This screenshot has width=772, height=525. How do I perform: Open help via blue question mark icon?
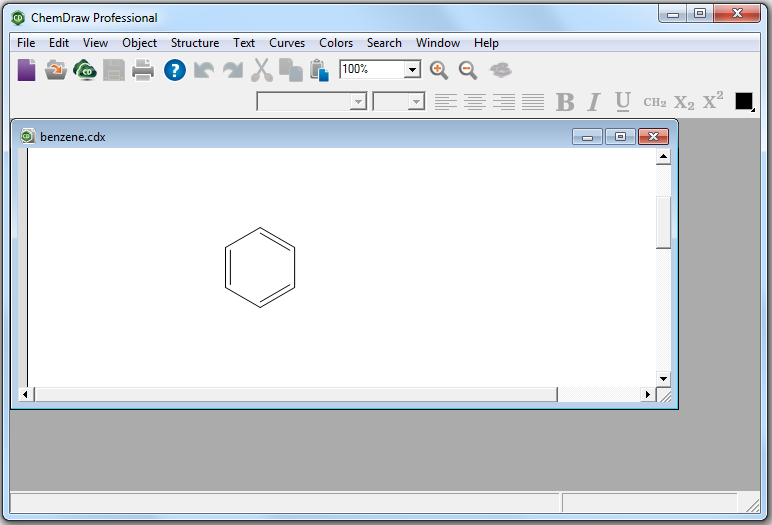click(x=175, y=70)
